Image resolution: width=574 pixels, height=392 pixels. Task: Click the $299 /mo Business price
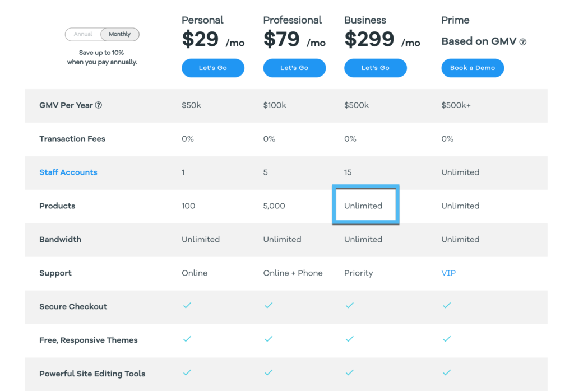382,40
